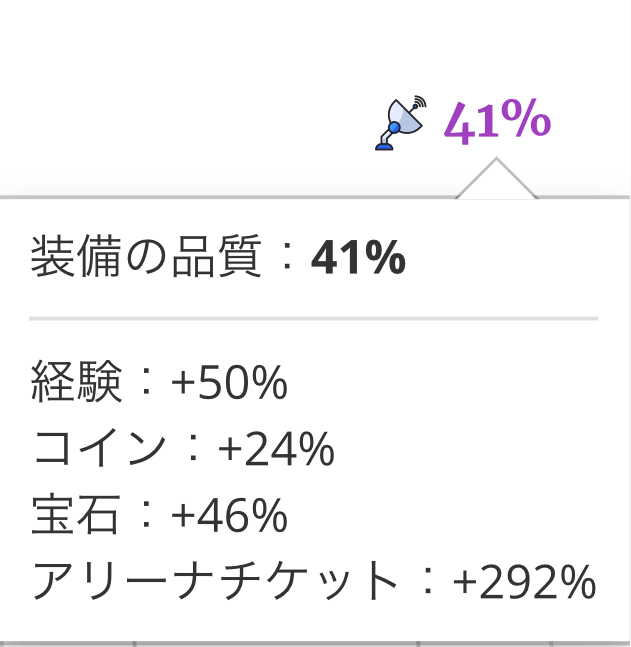The image size is (631, 647).
Task: Click the signal waves on dish icon
Action: click(x=419, y=102)
